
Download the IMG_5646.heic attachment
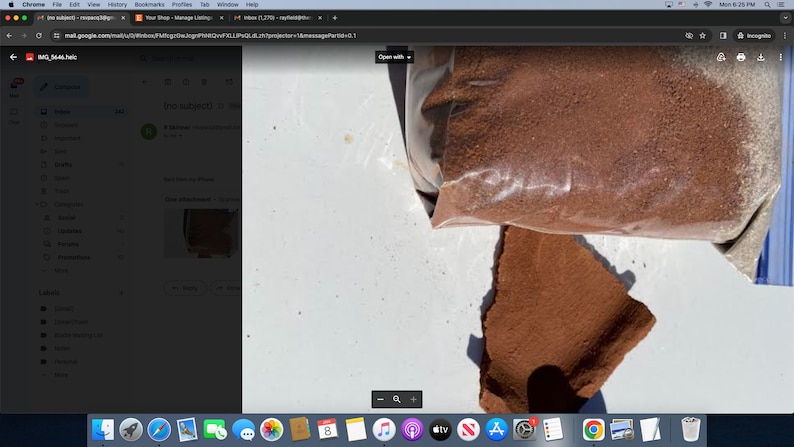(x=761, y=57)
